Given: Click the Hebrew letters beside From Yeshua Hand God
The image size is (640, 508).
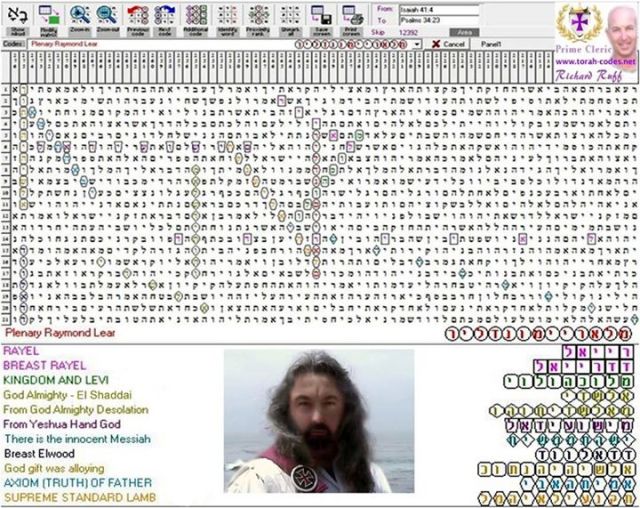Looking at the screenshot, I should pyautogui.click(x=569, y=426).
